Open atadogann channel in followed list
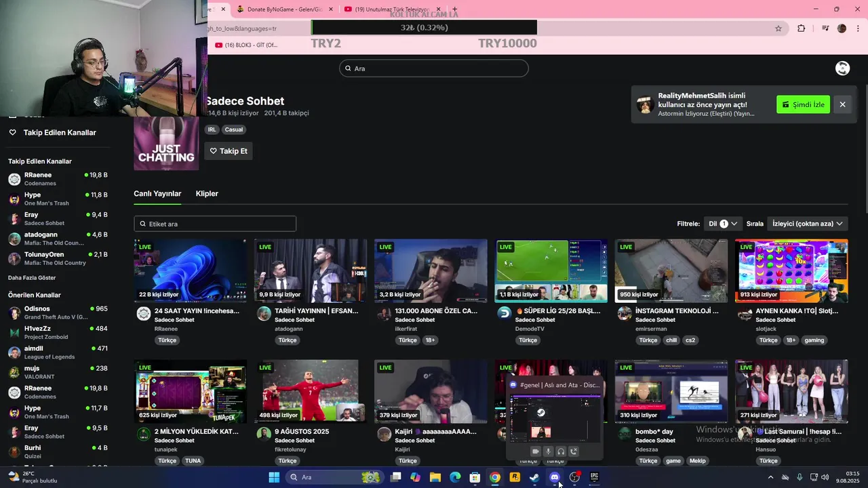The image size is (868, 488). (58, 239)
